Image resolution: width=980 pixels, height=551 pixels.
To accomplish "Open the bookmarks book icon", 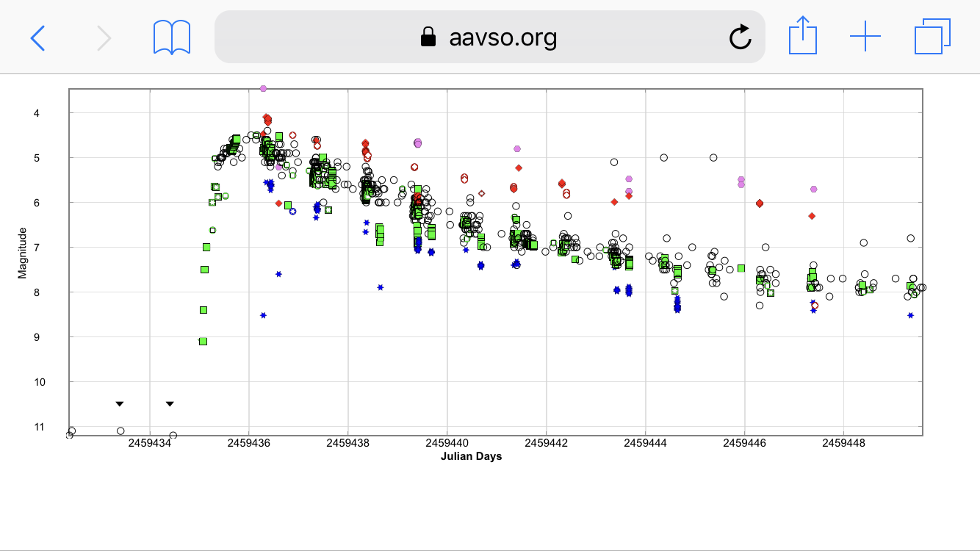I will tap(172, 37).
